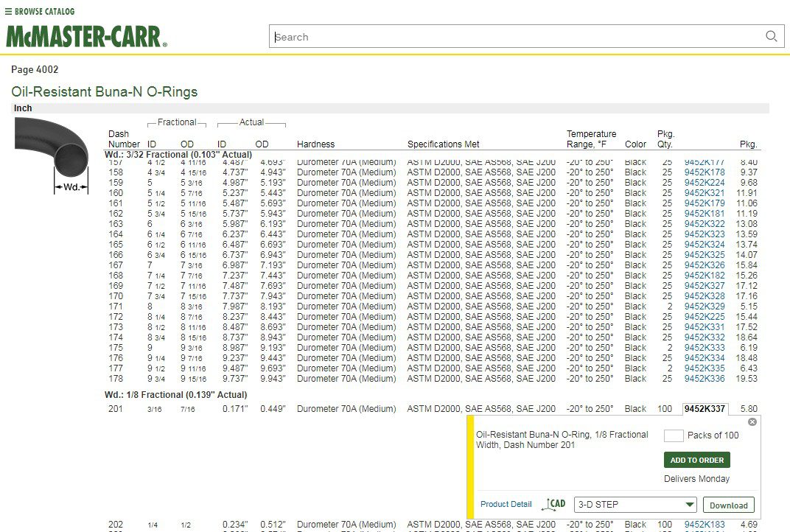
Task: Open part number 9452K331
Action: (705, 327)
